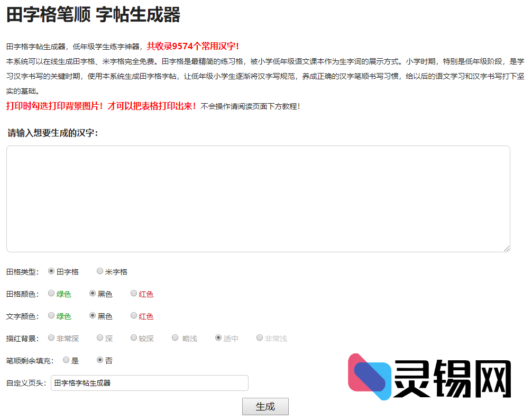Click the 自定义页头 text field
The image size is (532, 420).
coord(149,383)
